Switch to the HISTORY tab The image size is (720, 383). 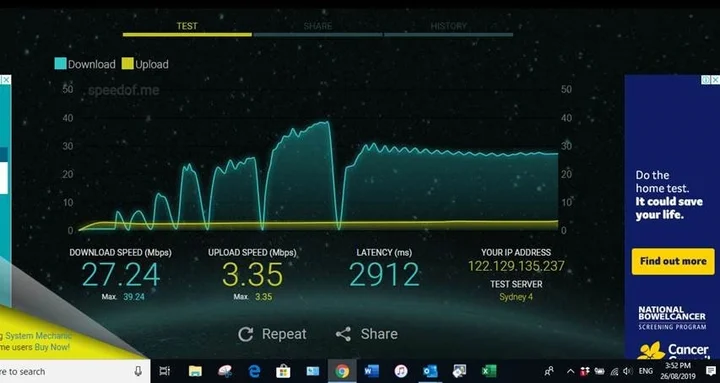click(x=448, y=27)
